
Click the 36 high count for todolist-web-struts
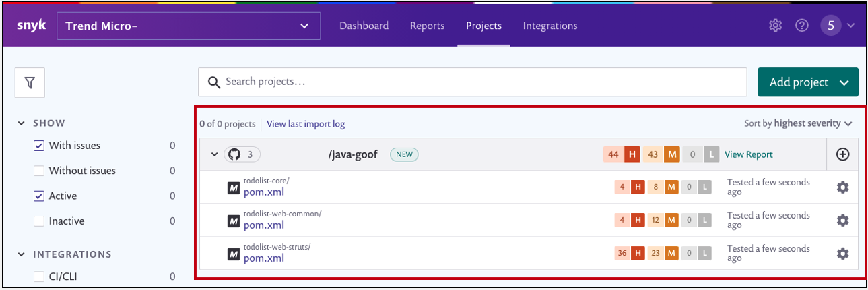coord(622,253)
